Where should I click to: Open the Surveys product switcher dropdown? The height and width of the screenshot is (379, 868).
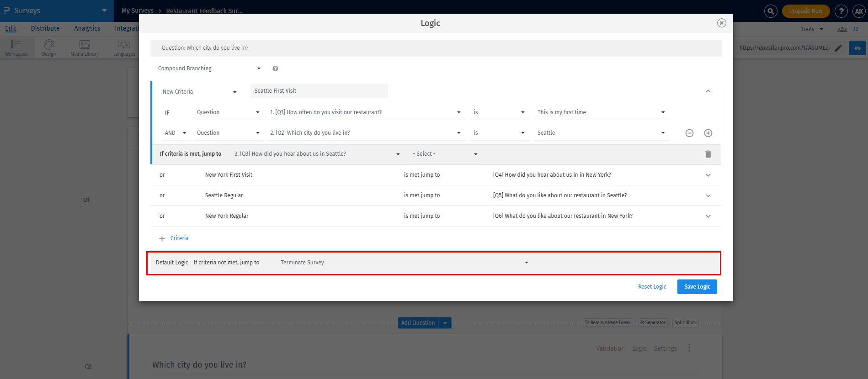click(104, 11)
